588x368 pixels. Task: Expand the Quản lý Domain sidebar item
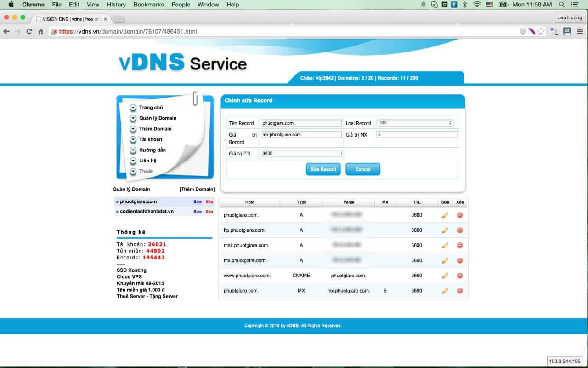[x=133, y=118]
